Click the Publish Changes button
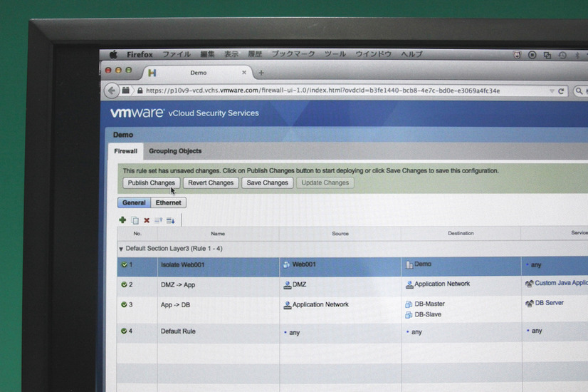The height and width of the screenshot is (392, 588). (151, 183)
